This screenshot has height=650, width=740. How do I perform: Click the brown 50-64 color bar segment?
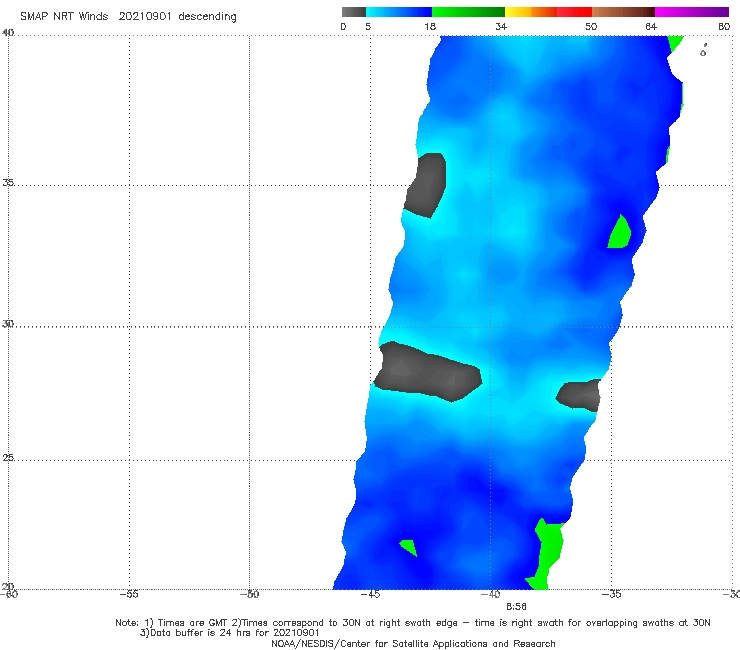(x=623, y=12)
